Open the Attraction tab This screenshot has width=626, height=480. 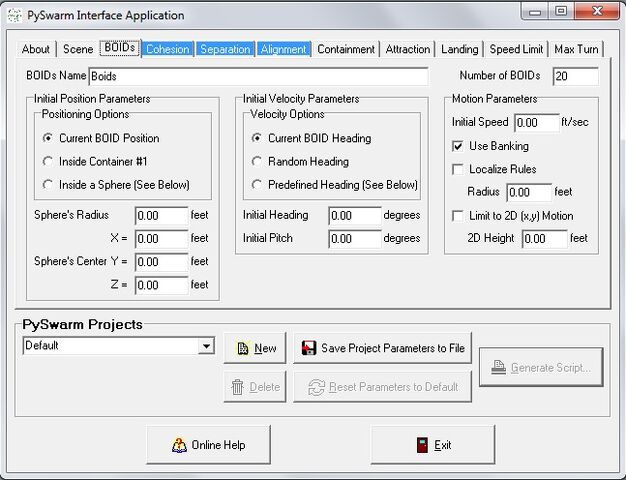[x=408, y=49]
